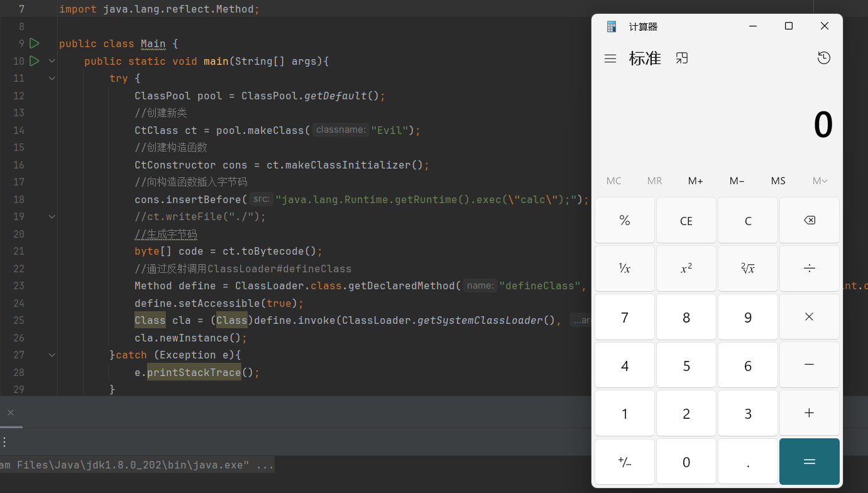Click the plus/minus sign toggle key

[625, 462]
